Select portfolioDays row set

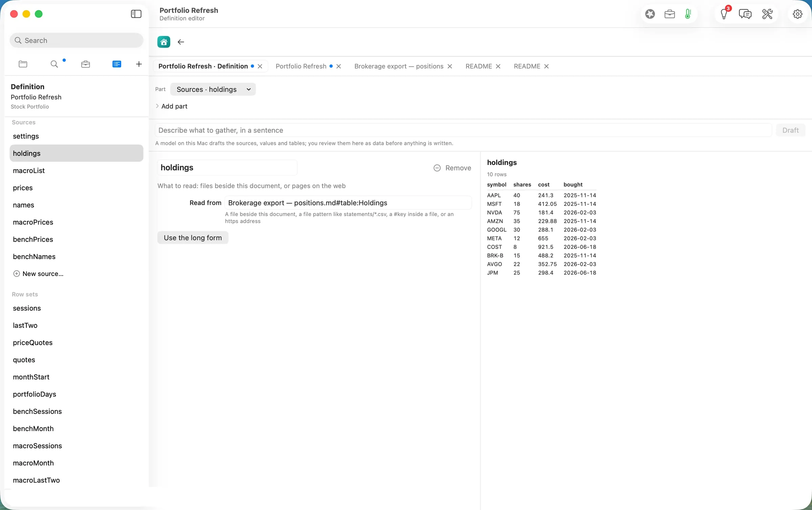tap(76, 394)
